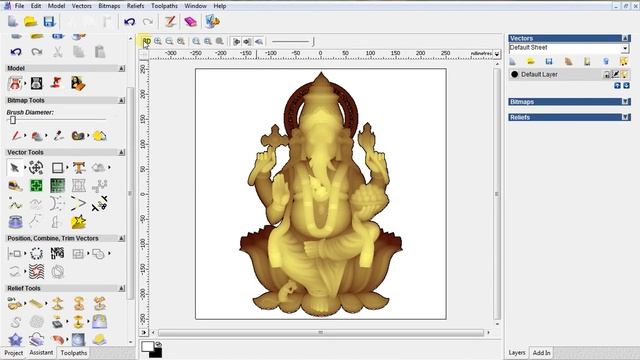Click the gold star vector tool icon

78,222
